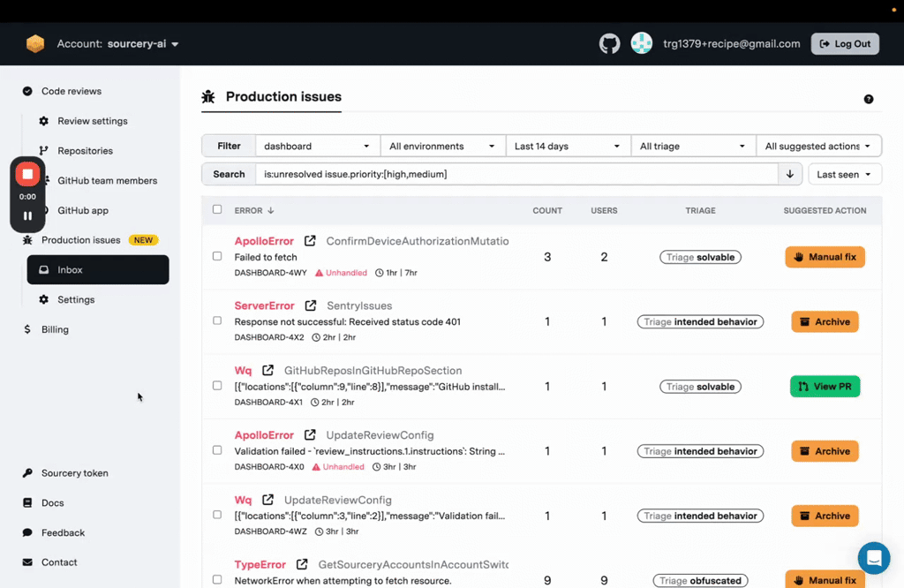Expand the Last seen sort dropdown

pyautogui.click(x=844, y=175)
